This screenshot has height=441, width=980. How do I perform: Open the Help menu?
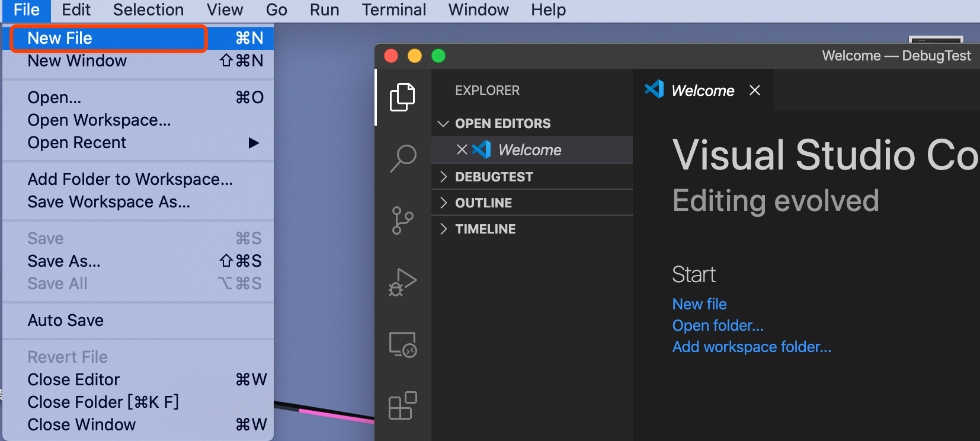tap(549, 10)
